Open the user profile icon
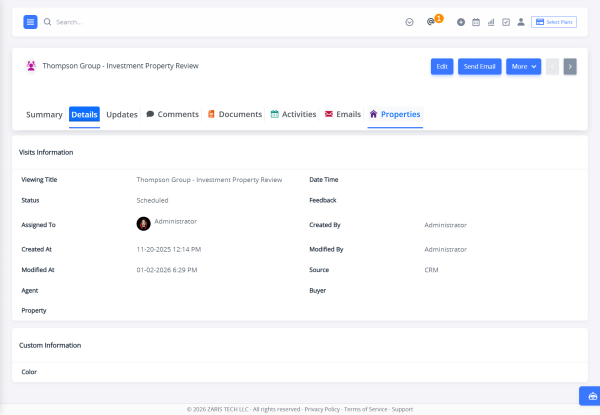Image resolution: width=600 pixels, height=415 pixels. click(521, 22)
